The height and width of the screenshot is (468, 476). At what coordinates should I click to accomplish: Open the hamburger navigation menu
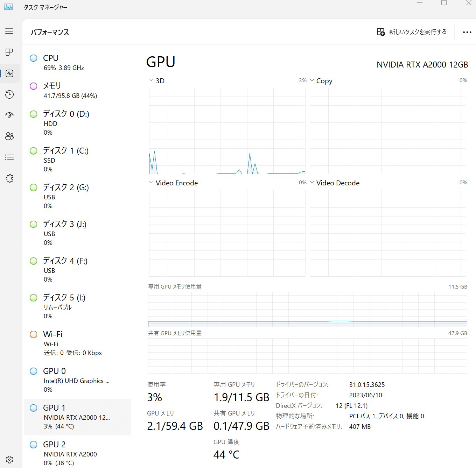(9, 31)
